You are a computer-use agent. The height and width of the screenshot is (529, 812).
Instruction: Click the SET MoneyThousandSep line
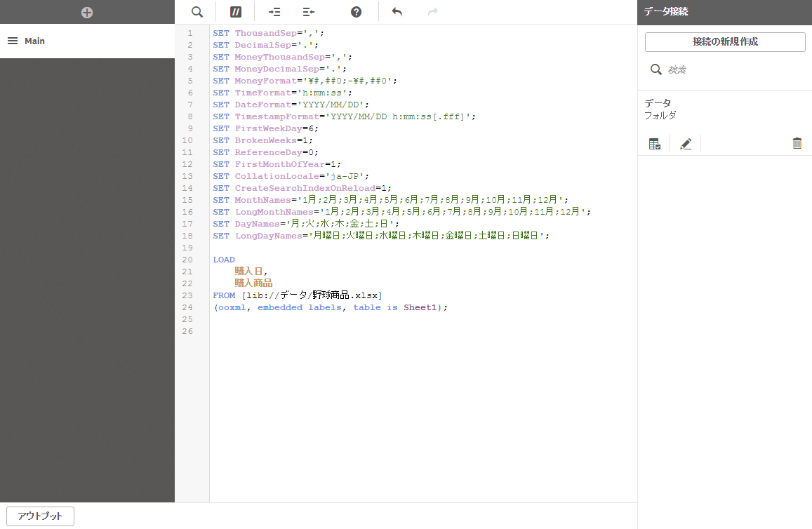(283, 57)
